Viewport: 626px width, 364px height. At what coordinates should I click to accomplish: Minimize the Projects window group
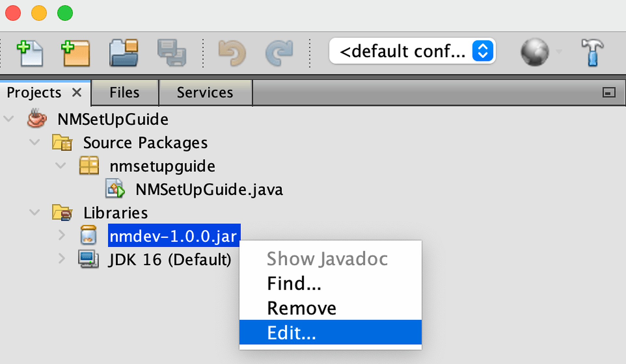pyautogui.click(x=608, y=93)
